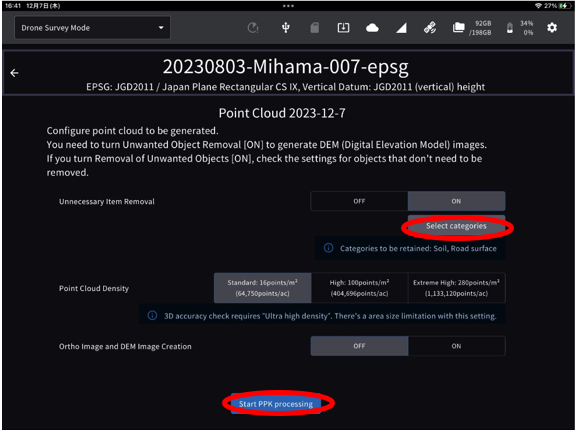
Task: Click the download to device icon
Action: click(343, 28)
